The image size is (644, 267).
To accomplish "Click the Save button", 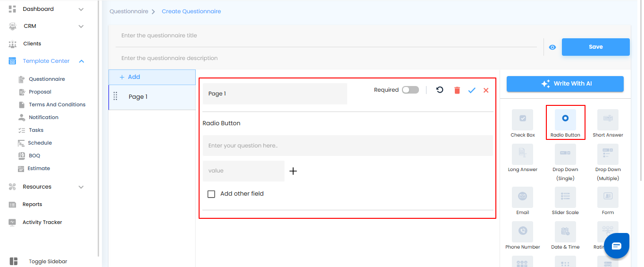I will [x=595, y=47].
